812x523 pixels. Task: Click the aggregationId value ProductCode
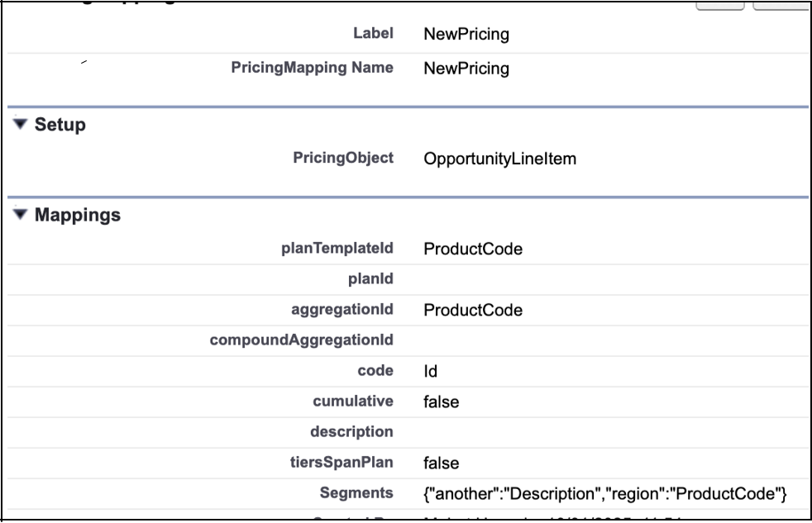click(x=473, y=311)
